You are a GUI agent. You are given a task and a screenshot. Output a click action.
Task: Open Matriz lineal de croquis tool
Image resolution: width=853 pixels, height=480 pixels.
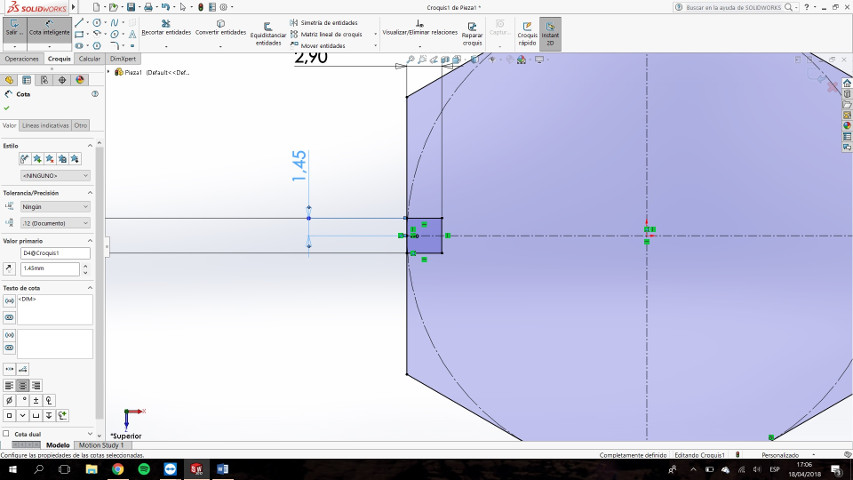pyautogui.click(x=326, y=34)
